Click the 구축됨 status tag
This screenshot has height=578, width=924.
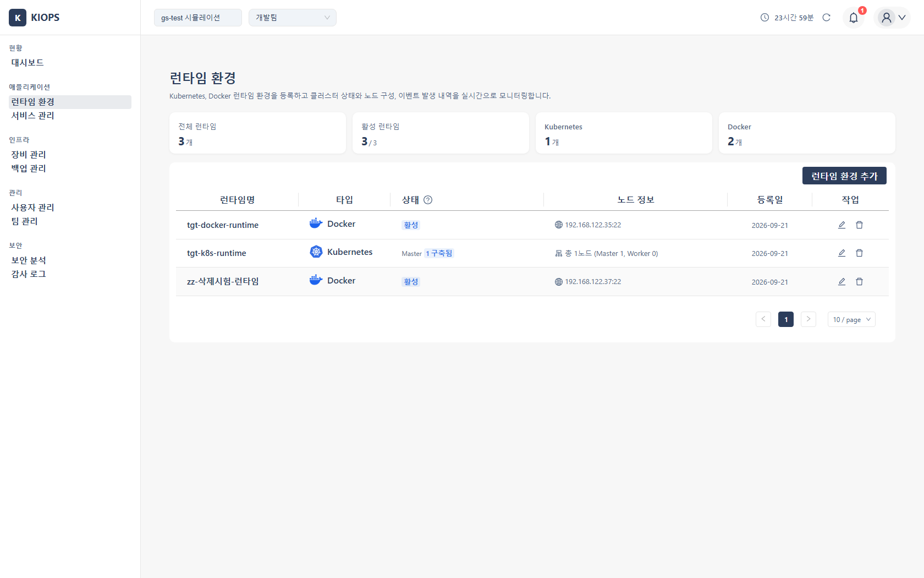pos(439,253)
